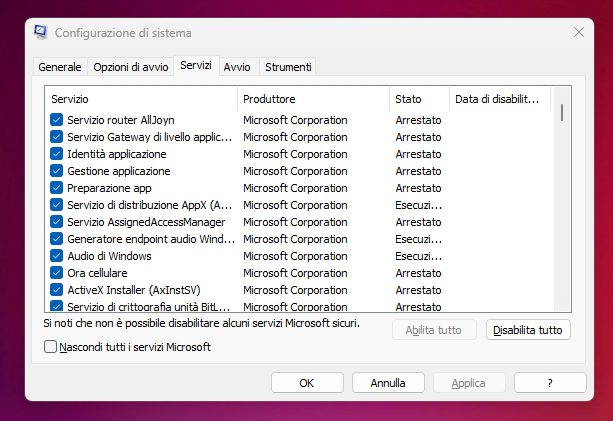Screen dimensions: 613x421
Task: Confirm with the OK button
Action: point(307,383)
